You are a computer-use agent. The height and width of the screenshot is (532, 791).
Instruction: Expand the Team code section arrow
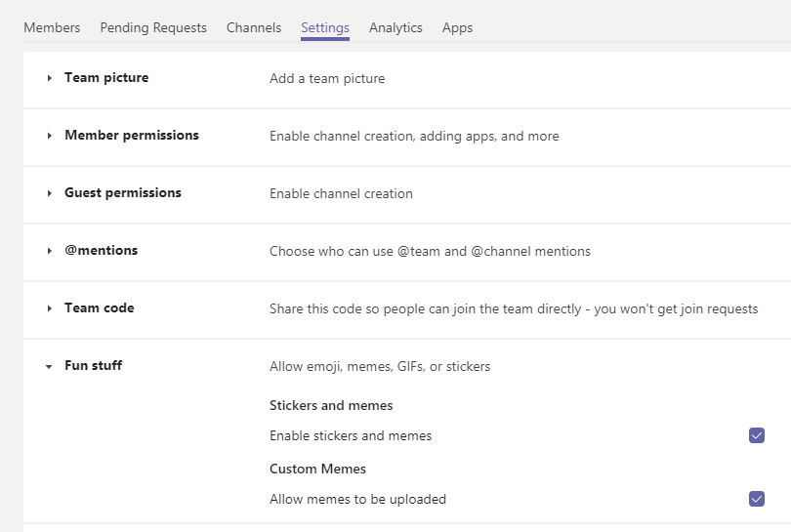tap(50, 308)
